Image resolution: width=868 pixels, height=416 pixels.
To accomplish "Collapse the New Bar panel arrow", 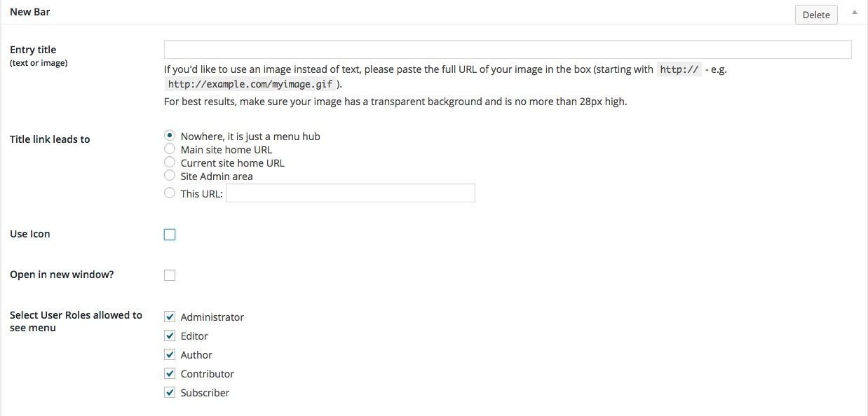I will [x=854, y=12].
